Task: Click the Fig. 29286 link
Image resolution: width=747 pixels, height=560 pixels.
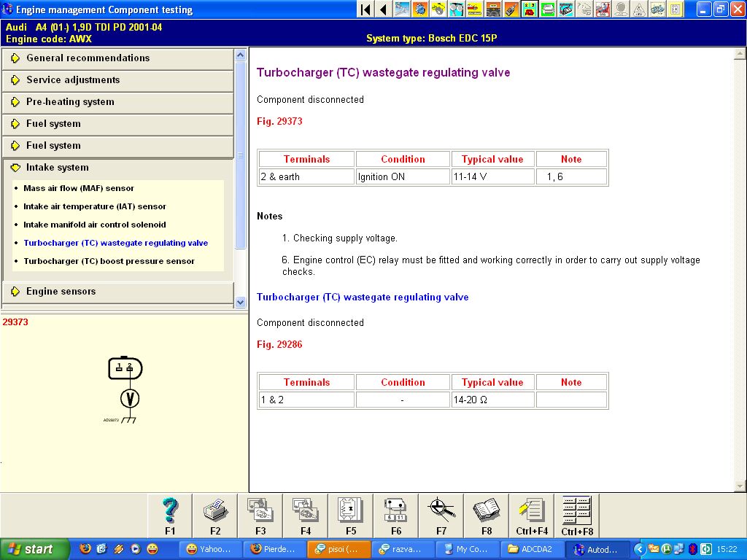Action: click(x=279, y=344)
